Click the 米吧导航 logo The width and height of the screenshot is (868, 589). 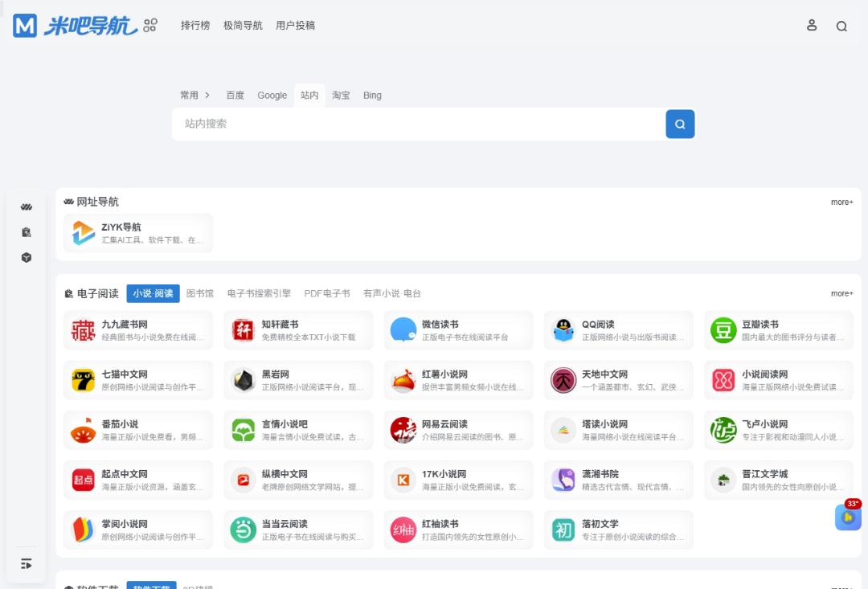click(x=75, y=26)
